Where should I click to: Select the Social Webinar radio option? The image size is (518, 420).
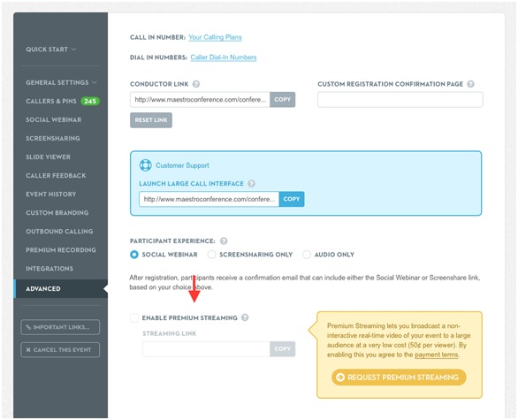tap(134, 255)
